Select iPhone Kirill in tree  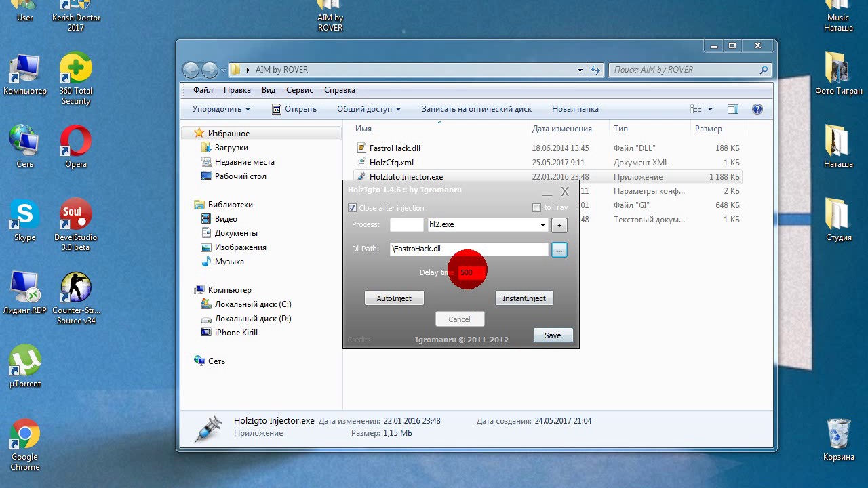pyautogui.click(x=236, y=333)
